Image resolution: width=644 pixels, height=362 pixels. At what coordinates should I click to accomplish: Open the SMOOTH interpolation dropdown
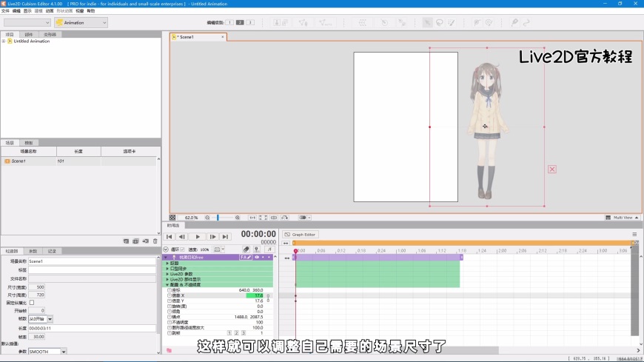(x=64, y=352)
